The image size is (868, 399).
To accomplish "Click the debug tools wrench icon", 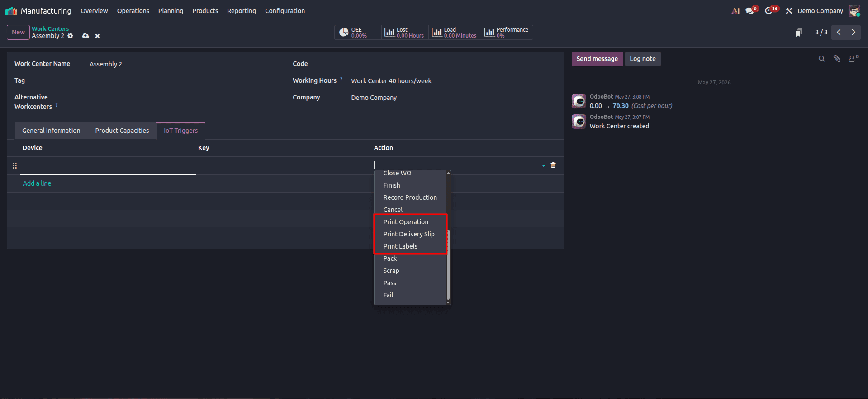I will [789, 11].
